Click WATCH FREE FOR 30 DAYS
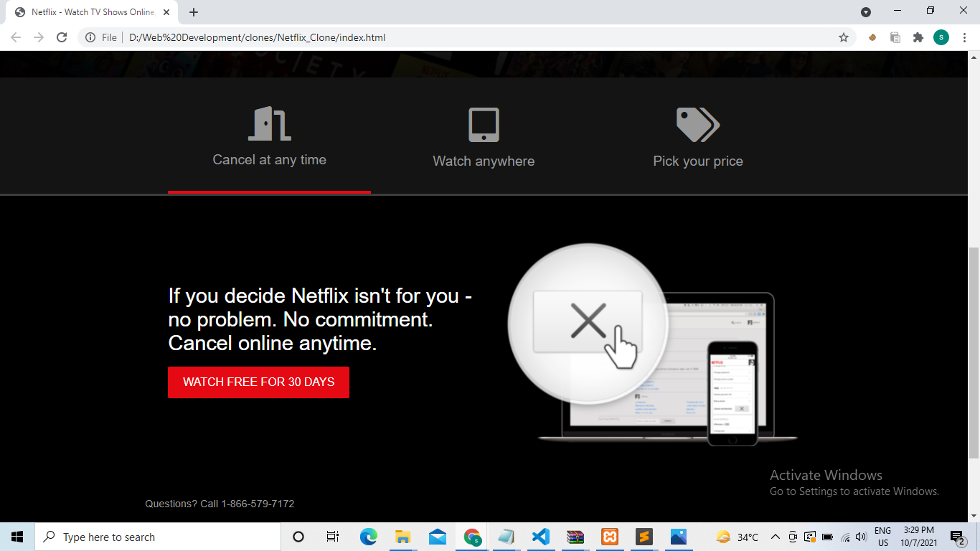980x551 pixels. coord(258,382)
